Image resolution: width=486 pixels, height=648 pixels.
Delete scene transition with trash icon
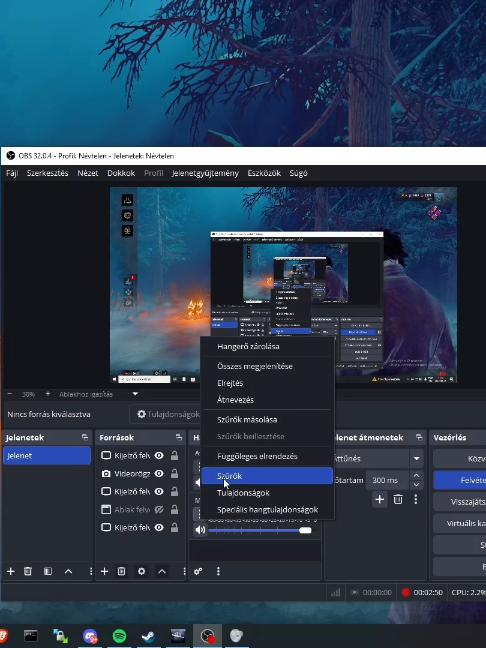[x=398, y=499]
